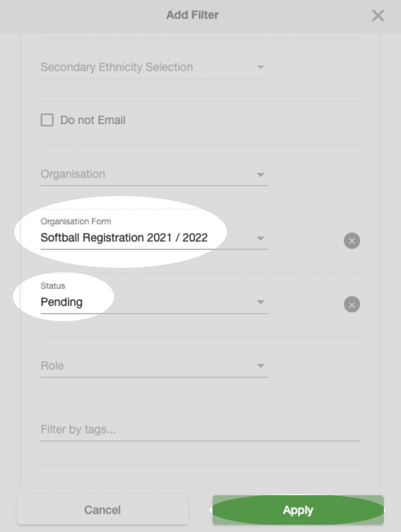Clear the Organisation Form filter selection

coord(352,240)
